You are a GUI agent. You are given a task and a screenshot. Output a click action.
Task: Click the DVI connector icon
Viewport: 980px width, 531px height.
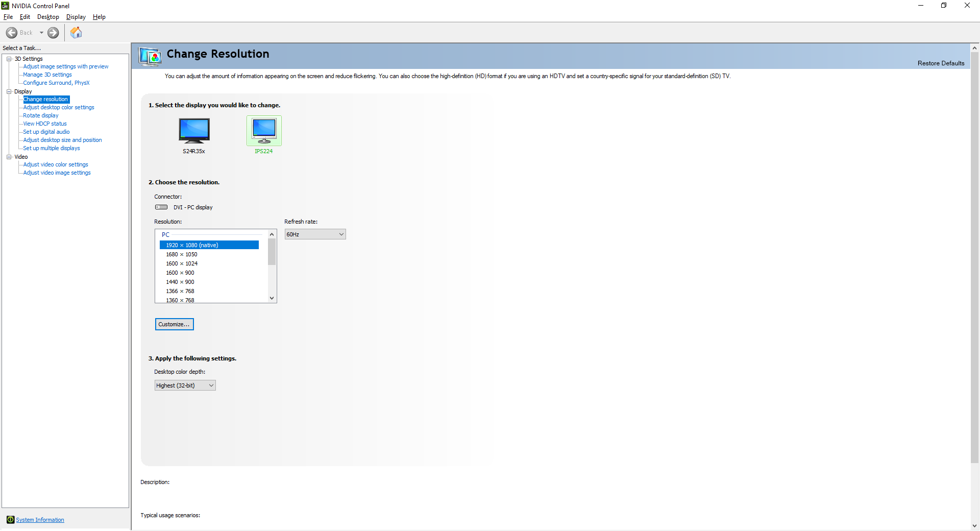(x=161, y=207)
